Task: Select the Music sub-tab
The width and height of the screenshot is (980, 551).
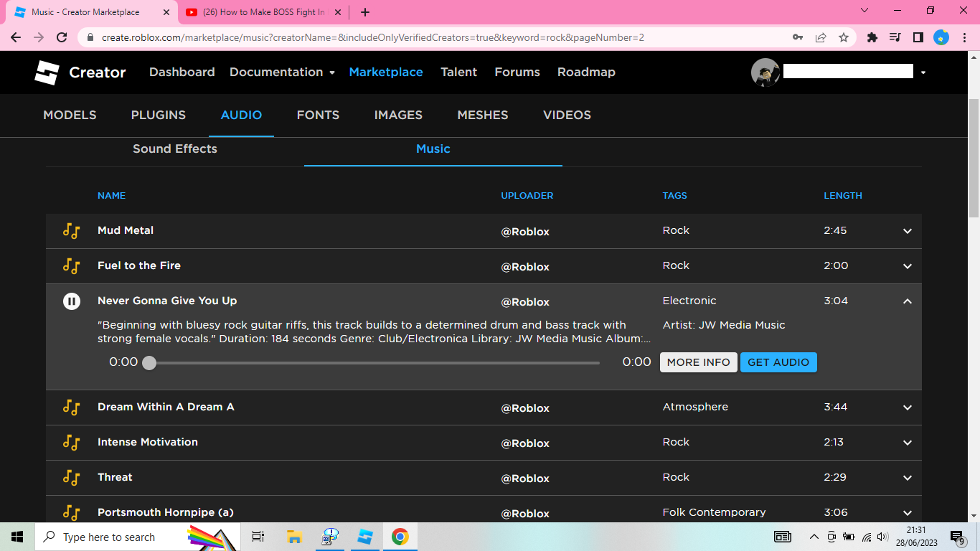Action: click(433, 149)
